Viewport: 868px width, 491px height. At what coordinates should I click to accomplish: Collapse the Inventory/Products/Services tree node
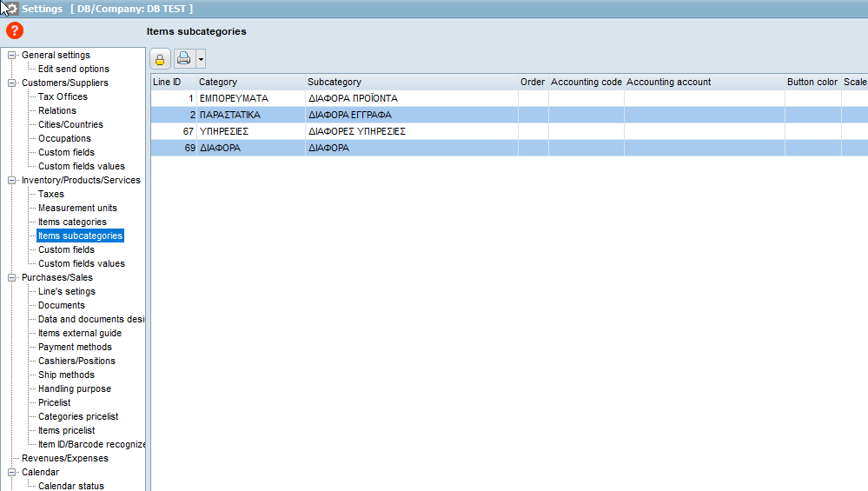click(x=11, y=181)
